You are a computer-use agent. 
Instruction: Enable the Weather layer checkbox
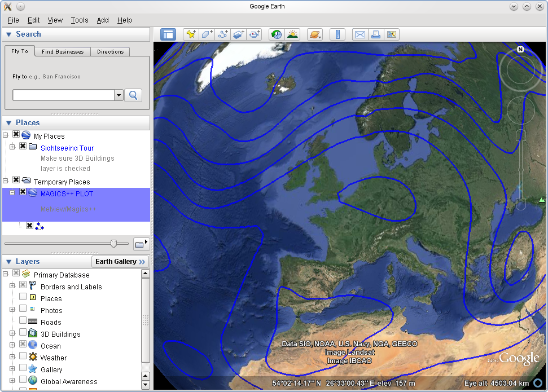[23, 356]
